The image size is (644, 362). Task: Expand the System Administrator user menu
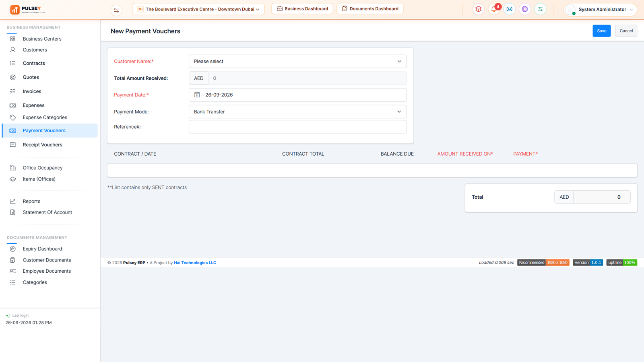coord(601,10)
